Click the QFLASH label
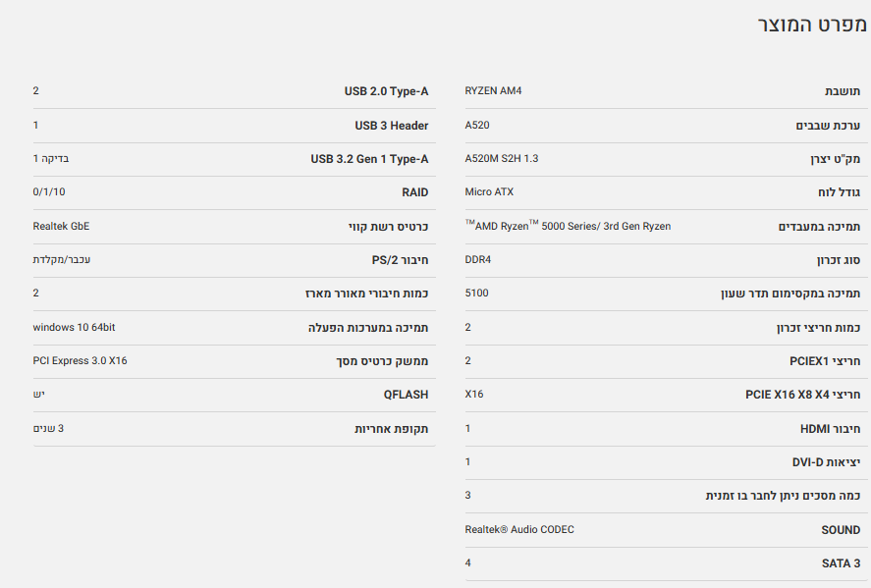 tap(406, 395)
